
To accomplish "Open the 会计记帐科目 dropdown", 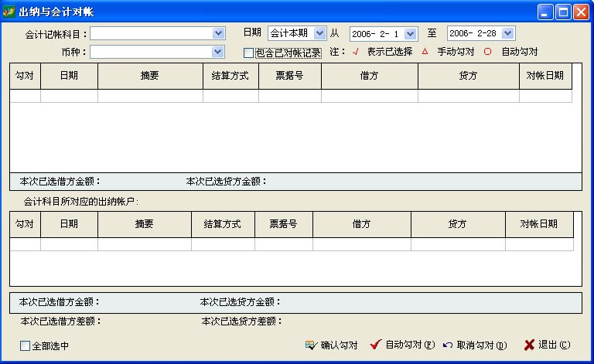I will (218, 33).
